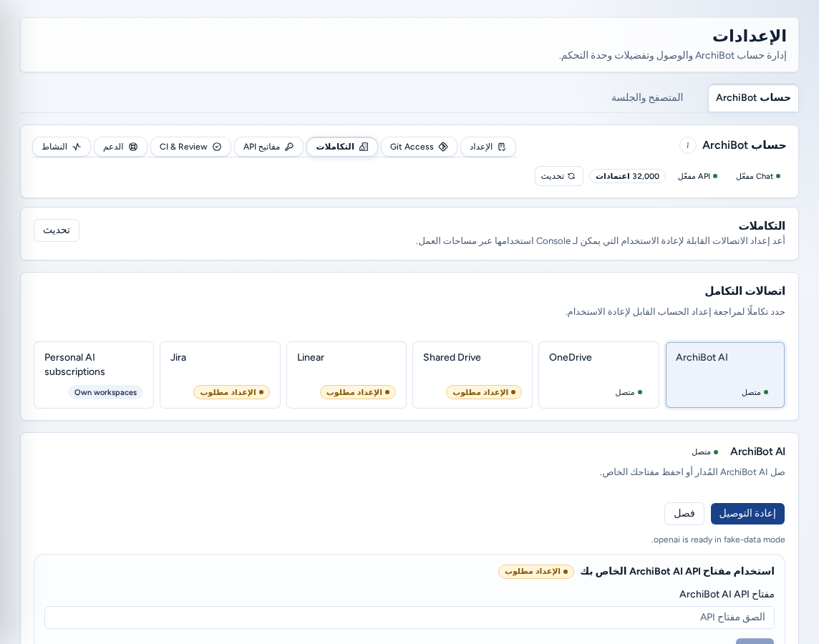This screenshot has height=644, width=819.
Task: Click the Git Access diamond icon
Action: [443, 147]
